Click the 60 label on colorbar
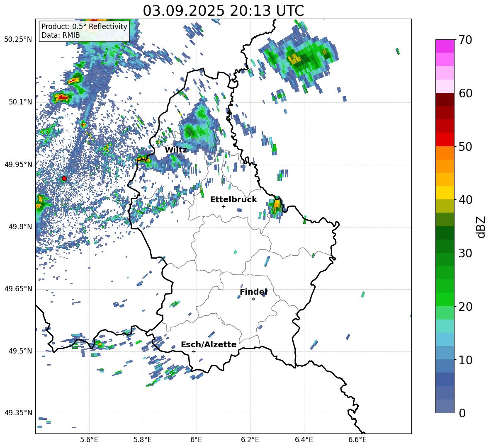This screenshot has height=448, width=491. click(465, 93)
